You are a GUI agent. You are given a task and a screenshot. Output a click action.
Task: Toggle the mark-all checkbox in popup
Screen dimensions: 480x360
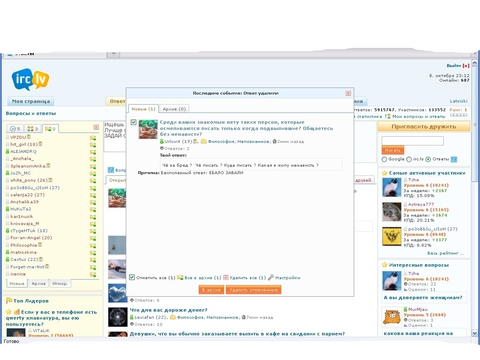132,277
